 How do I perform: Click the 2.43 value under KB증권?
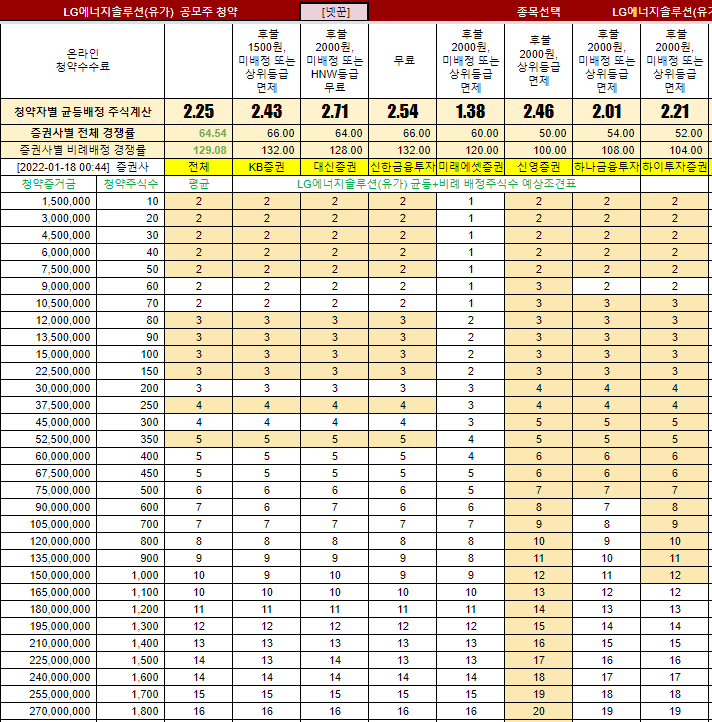pyautogui.click(x=267, y=111)
